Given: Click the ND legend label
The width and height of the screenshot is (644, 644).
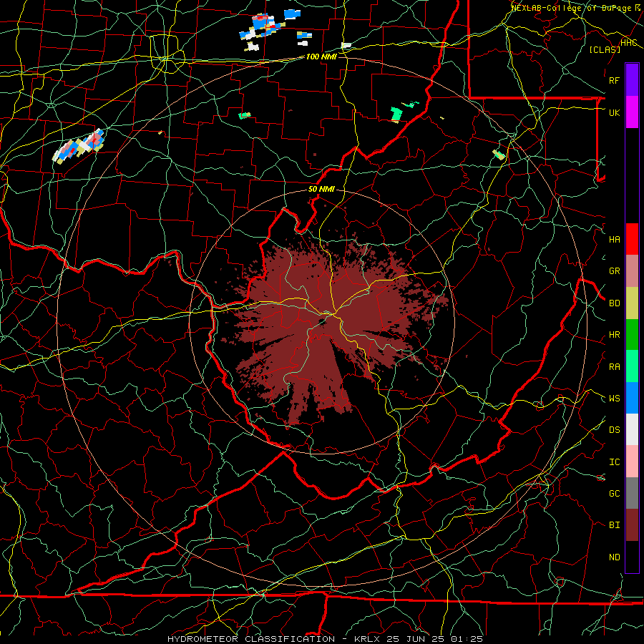Looking at the screenshot, I should coord(614,557).
